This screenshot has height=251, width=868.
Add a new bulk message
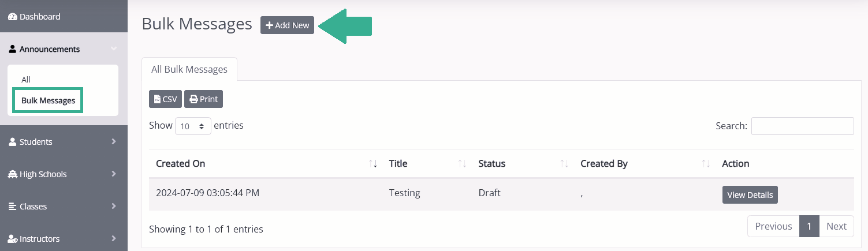287,25
